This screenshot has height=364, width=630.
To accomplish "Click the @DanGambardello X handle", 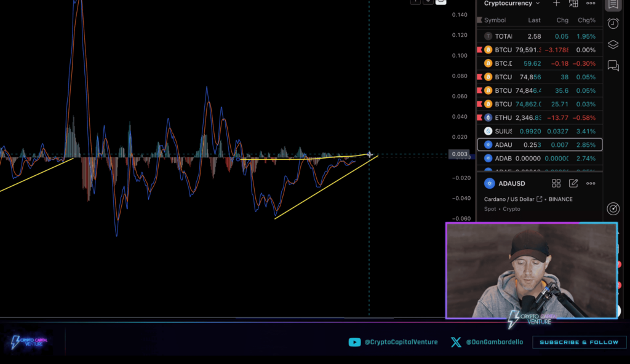I will pos(495,342).
